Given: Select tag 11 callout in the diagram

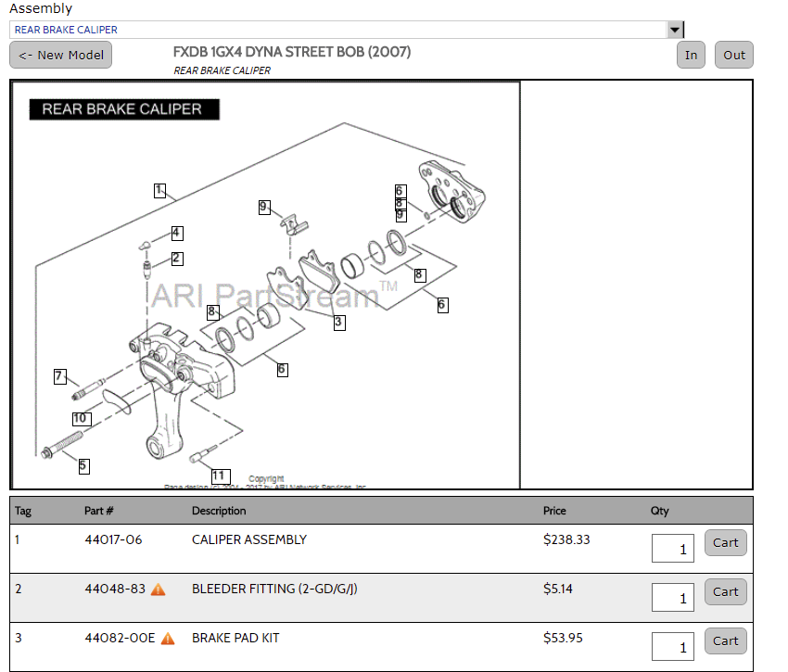Looking at the screenshot, I should [219, 475].
